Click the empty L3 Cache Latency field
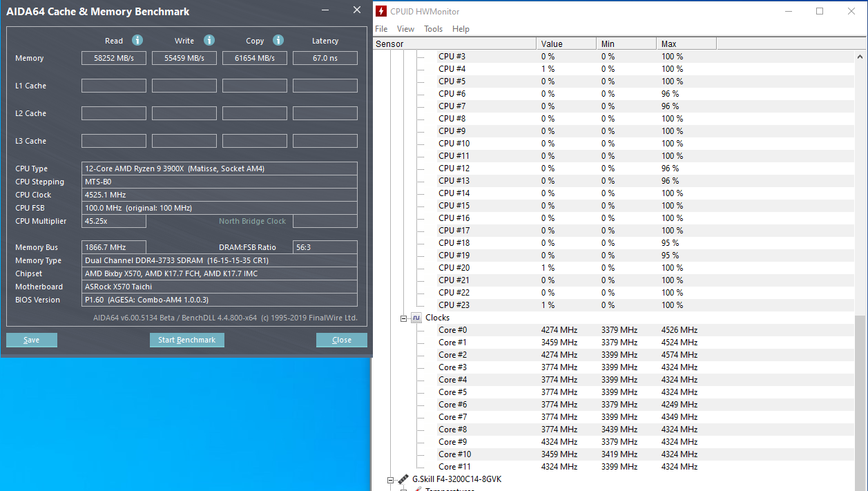This screenshot has height=491, width=868. (x=325, y=141)
